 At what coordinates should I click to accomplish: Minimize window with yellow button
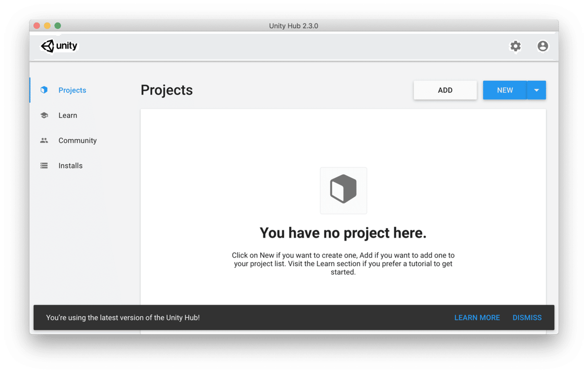(x=48, y=26)
